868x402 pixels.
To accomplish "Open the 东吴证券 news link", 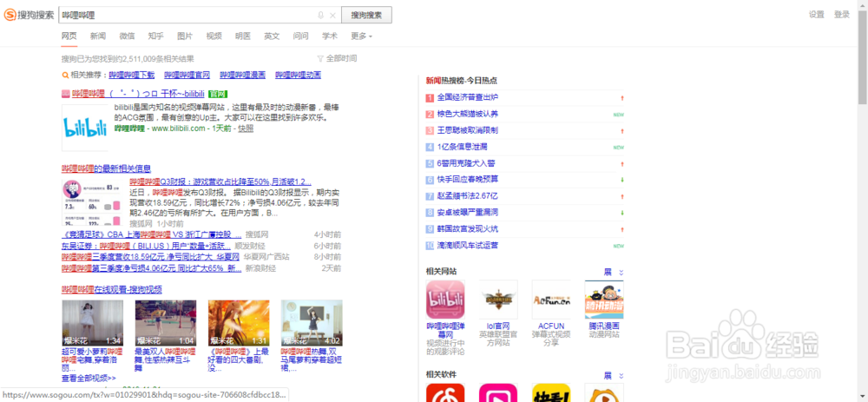I will point(147,246).
